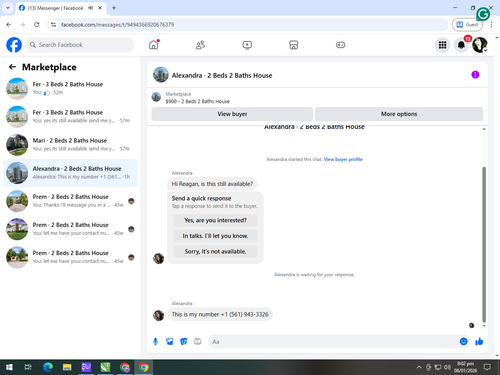
Task: Send quick reply 'In talks. I'll let you know.'
Action: [215, 236]
